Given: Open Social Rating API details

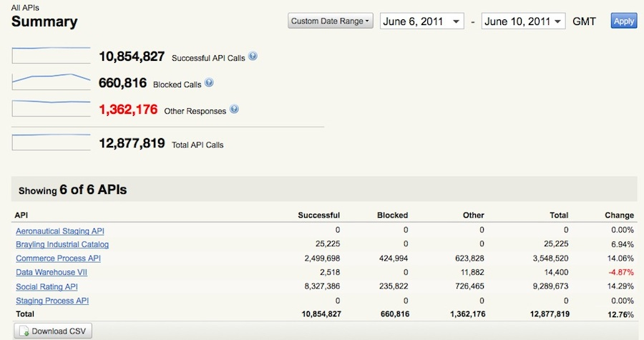Looking at the screenshot, I should [47, 286].
